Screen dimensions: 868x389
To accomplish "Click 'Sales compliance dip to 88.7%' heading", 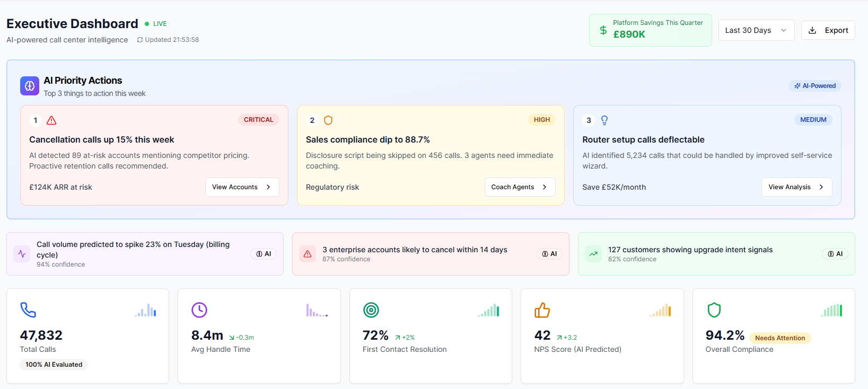I will pos(368,140).
